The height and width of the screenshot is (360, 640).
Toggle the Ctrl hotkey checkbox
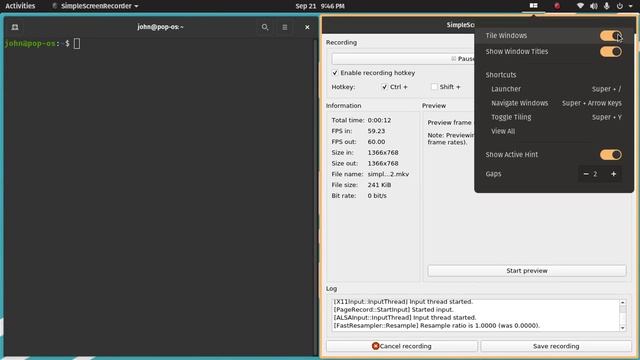(384, 87)
